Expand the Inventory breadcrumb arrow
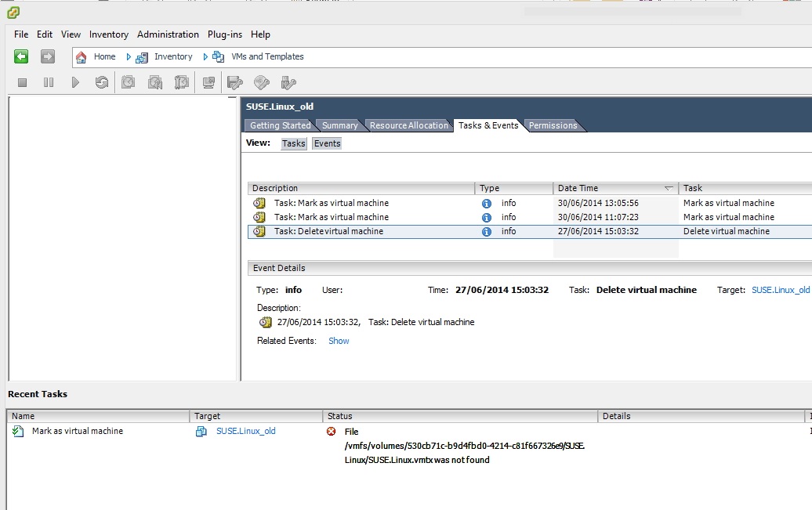Image resolution: width=812 pixels, height=510 pixels. point(129,56)
